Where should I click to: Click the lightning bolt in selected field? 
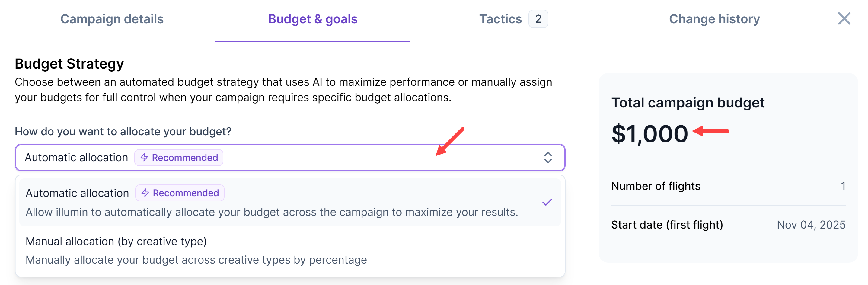tap(144, 157)
